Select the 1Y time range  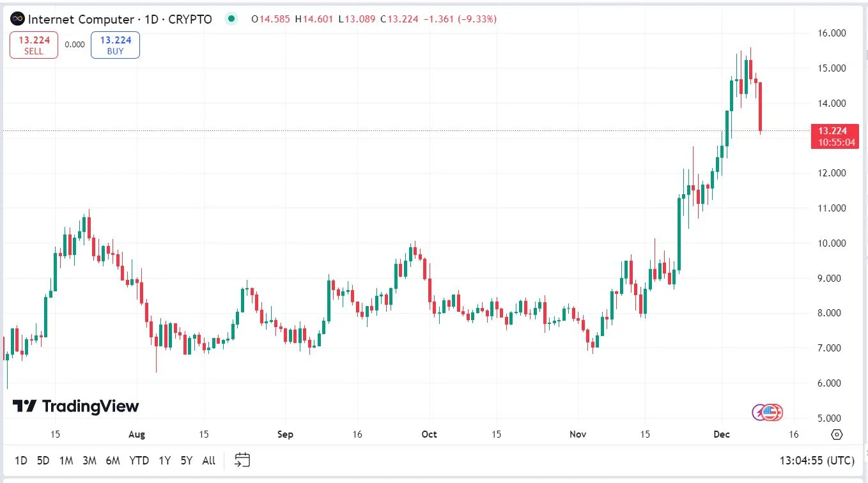point(165,461)
